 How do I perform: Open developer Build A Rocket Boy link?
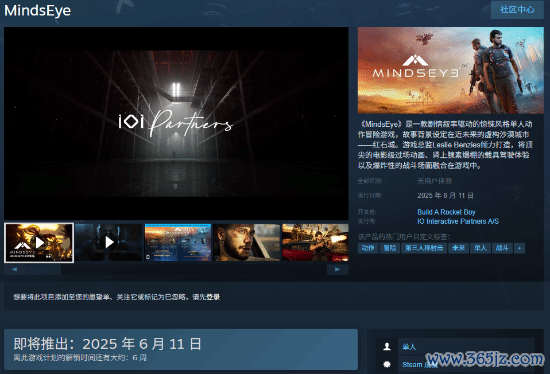coord(446,212)
